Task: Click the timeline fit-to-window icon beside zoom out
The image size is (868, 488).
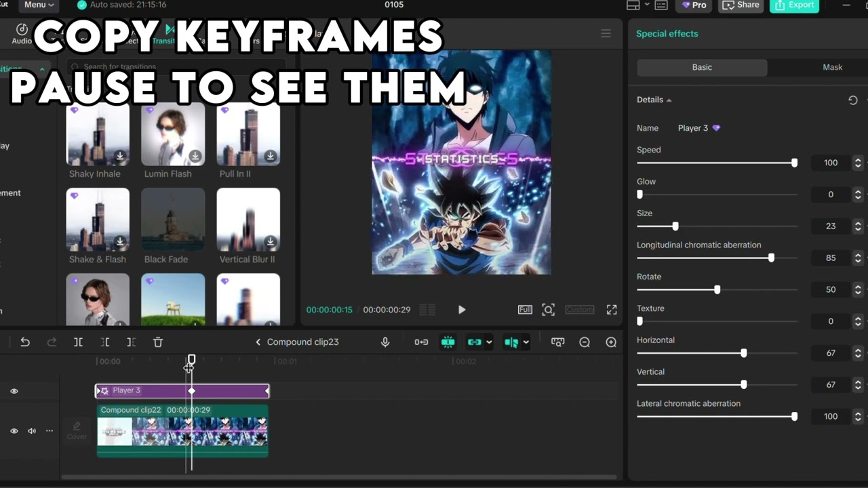Action: coord(558,342)
